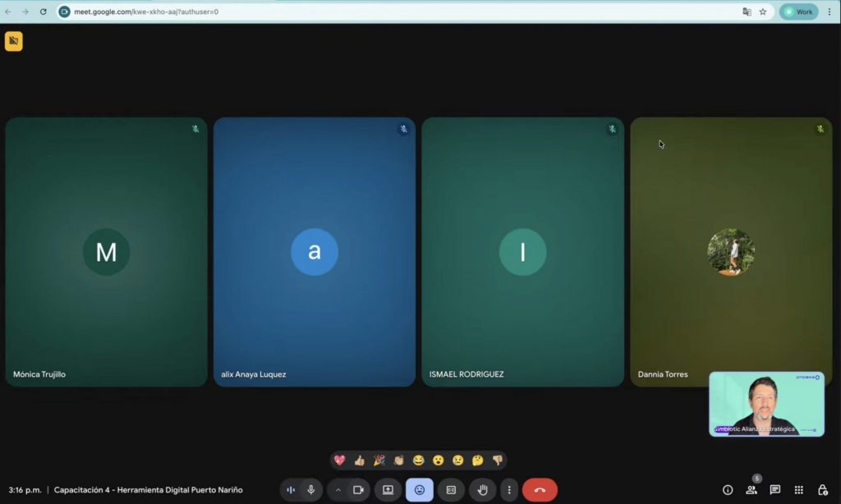Open the activities grid icon
The image size is (841, 504).
pyautogui.click(x=799, y=490)
